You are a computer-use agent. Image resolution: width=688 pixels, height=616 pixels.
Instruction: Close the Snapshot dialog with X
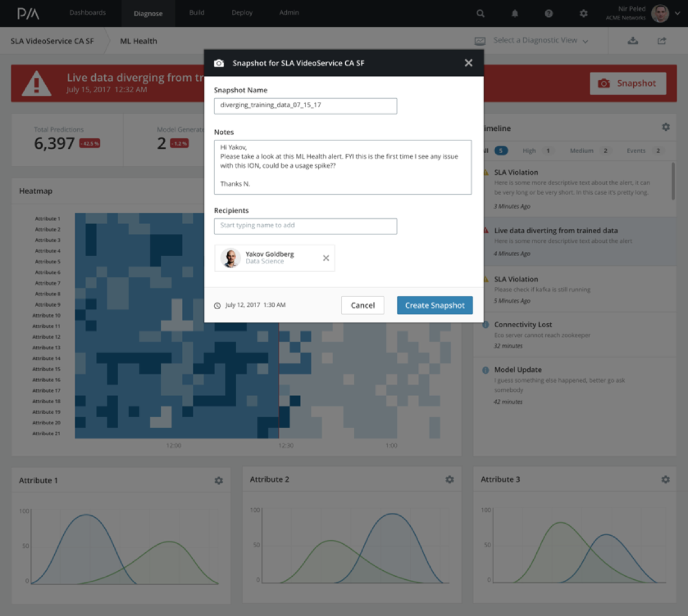468,63
